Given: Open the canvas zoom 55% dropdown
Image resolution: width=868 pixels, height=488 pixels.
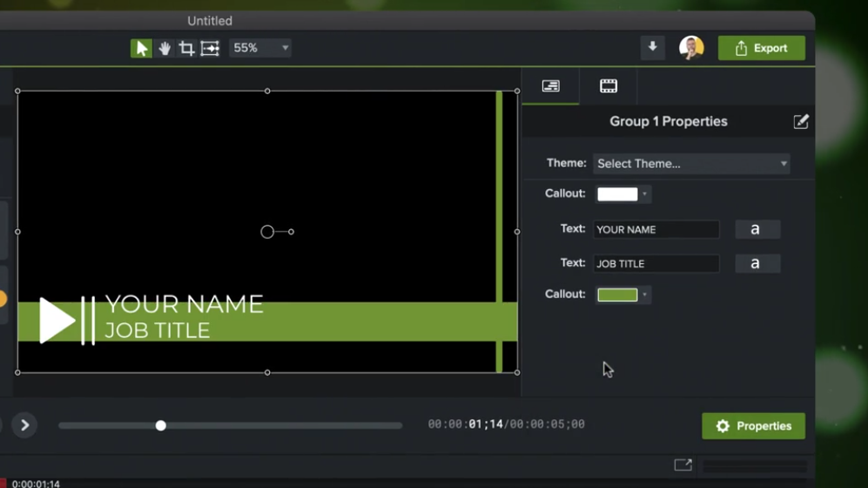Looking at the screenshot, I should tap(259, 48).
